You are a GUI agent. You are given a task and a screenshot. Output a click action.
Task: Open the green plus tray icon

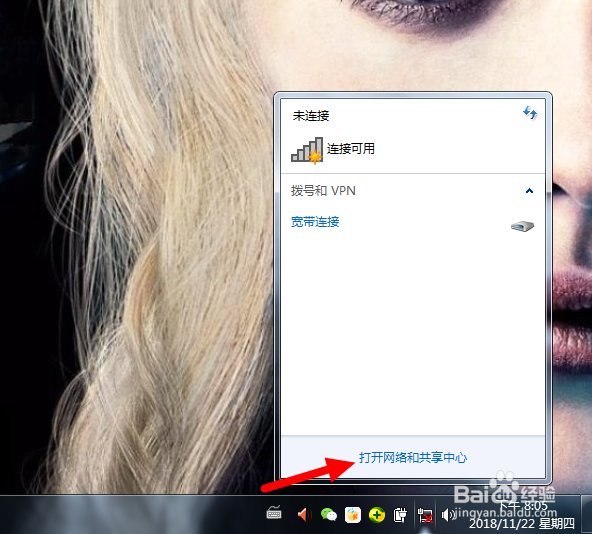pyautogui.click(x=377, y=515)
